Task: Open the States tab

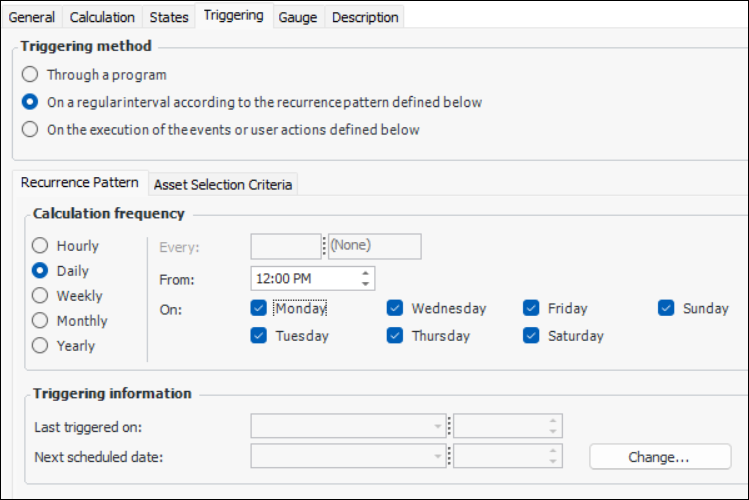Action: (x=168, y=17)
